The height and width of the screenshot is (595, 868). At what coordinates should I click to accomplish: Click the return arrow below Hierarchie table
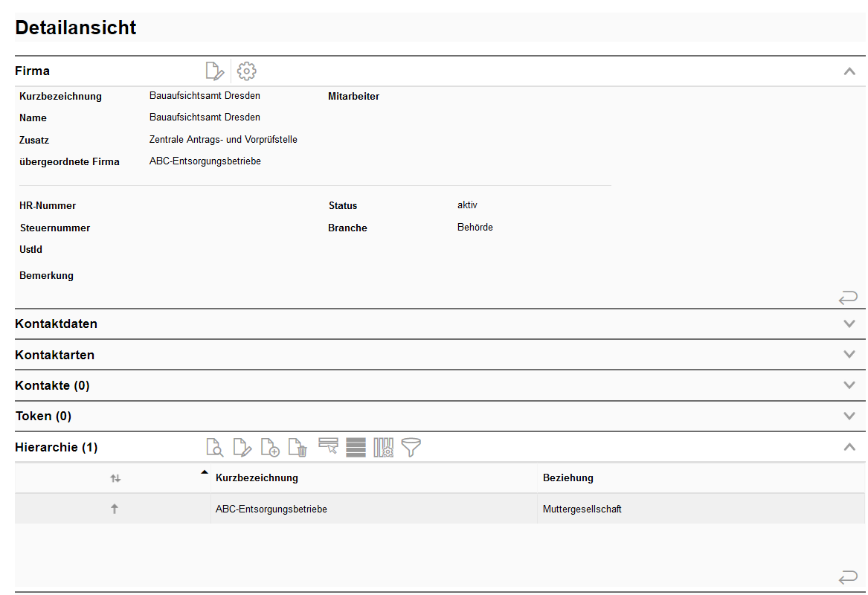click(848, 577)
